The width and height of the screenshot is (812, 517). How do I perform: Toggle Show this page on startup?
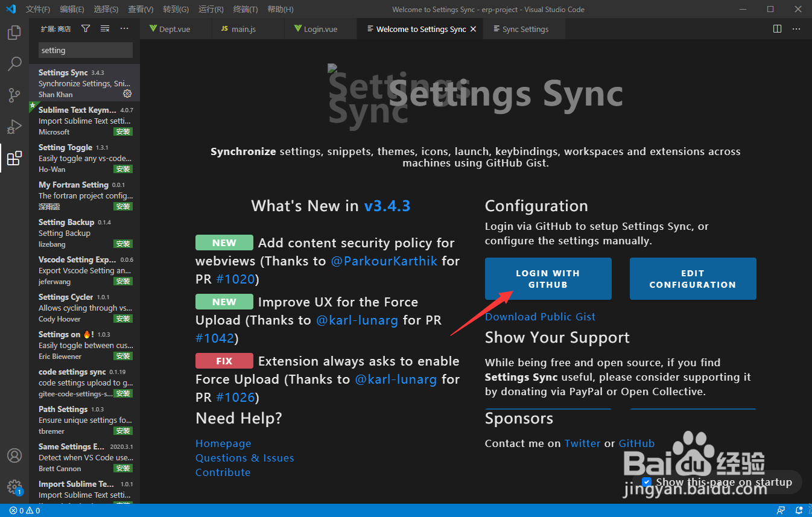coord(647,482)
